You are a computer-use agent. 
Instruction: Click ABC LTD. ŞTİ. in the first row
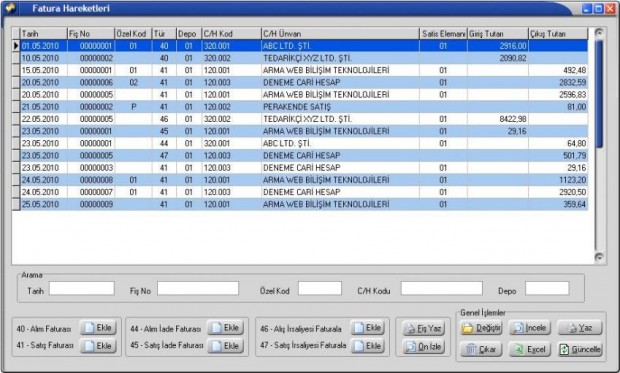pyautogui.click(x=340, y=46)
